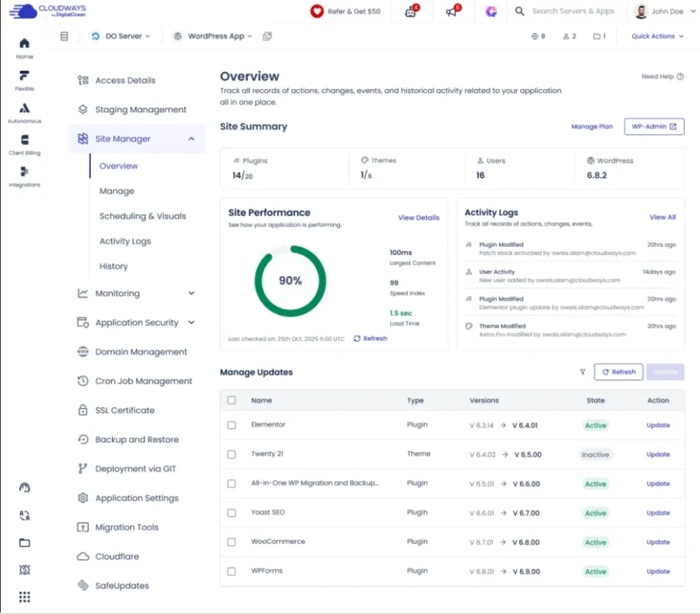Open History in sidebar submenu
This screenshot has width=700, height=614.
tap(113, 266)
